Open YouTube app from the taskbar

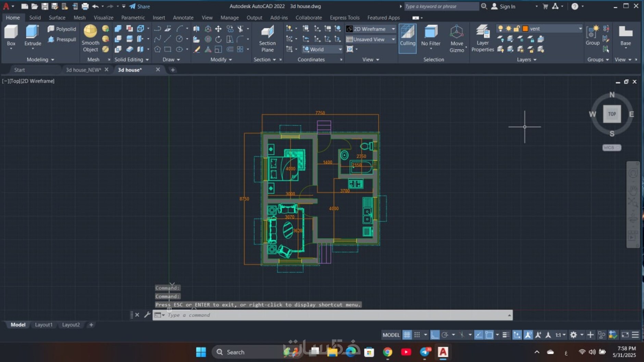pos(406,352)
